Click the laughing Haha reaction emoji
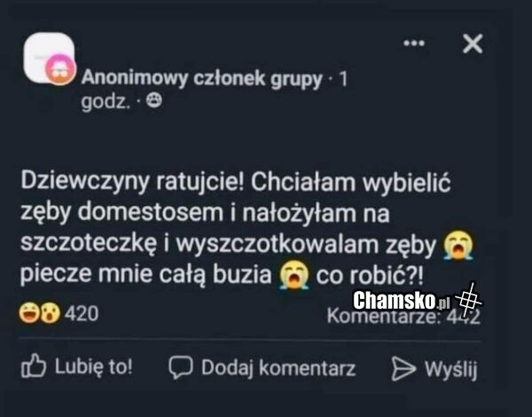The width and height of the screenshot is (532, 417). pos(29,312)
